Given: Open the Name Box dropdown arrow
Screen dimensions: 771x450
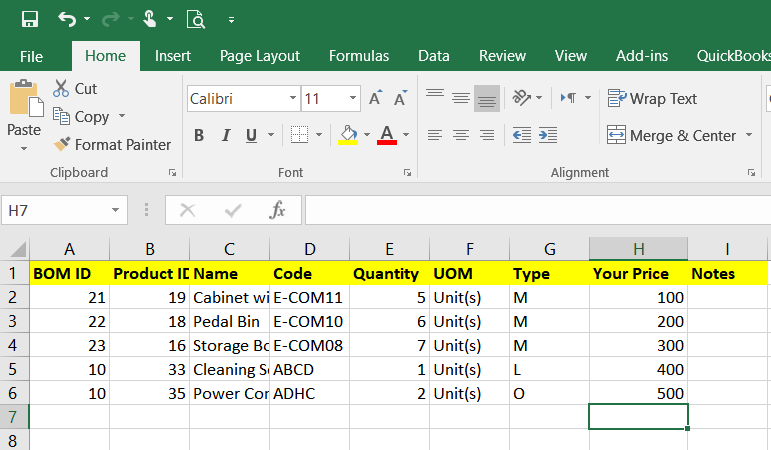Looking at the screenshot, I should pos(117,211).
